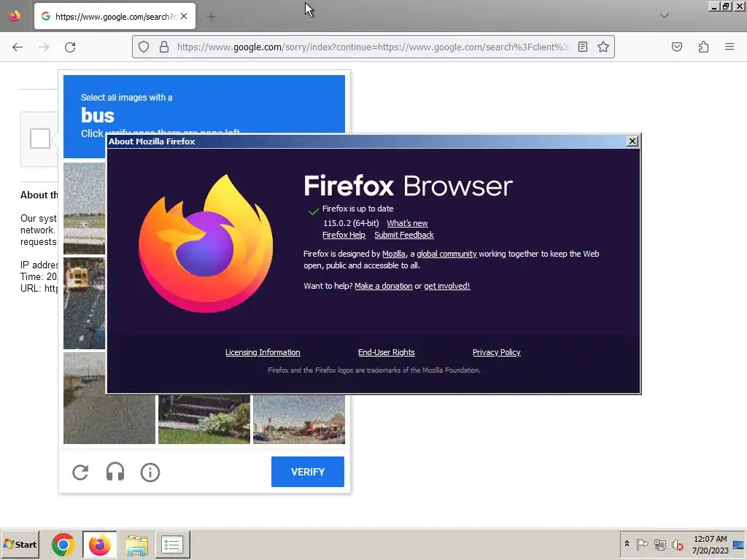
Task: Get a new captcha challenge with reload icon
Action: pos(80,472)
